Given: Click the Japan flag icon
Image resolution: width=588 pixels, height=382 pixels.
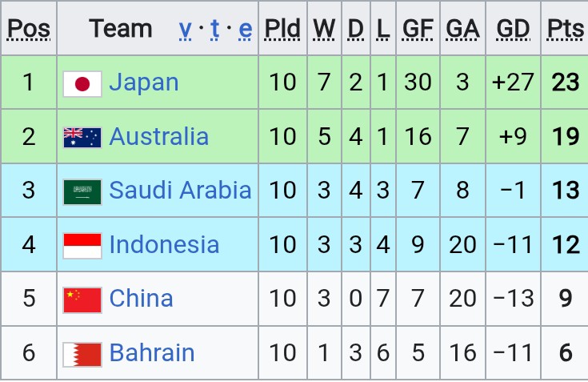Looking at the screenshot, I should 82,84.
